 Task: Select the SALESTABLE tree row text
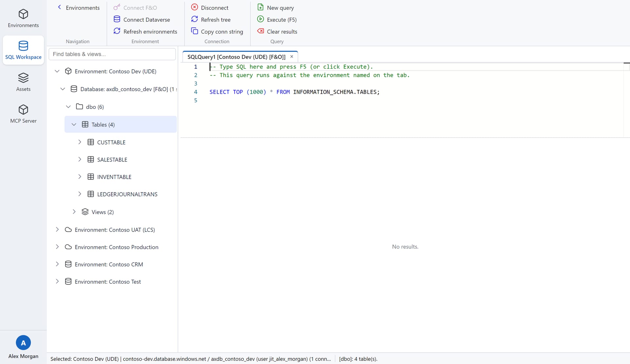pyautogui.click(x=112, y=160)
